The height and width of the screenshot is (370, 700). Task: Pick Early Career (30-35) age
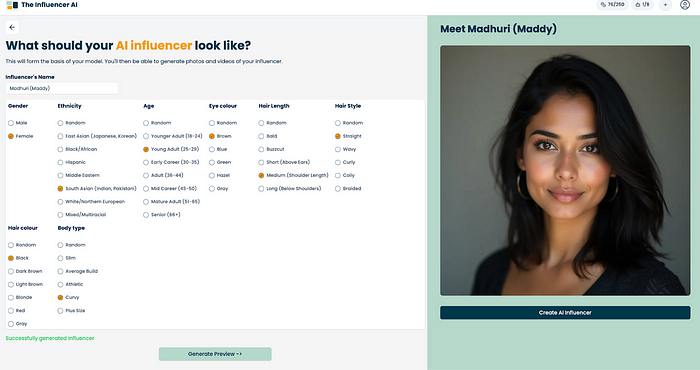(171, 162)
